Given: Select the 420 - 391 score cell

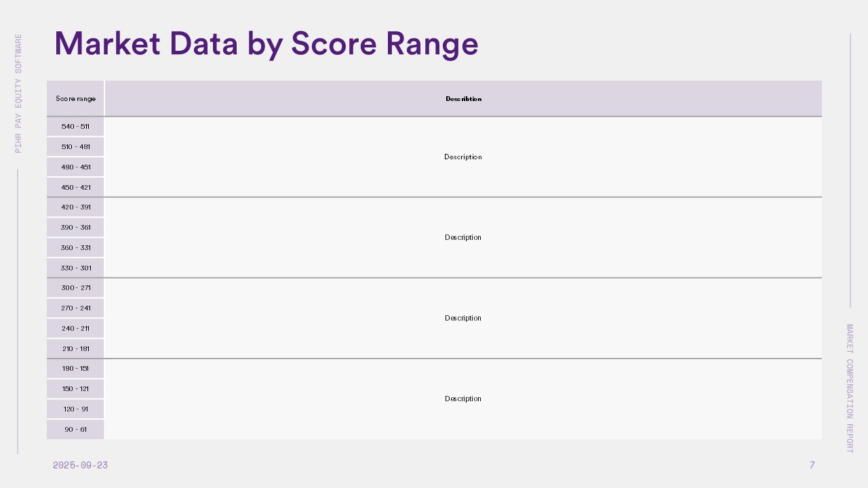Looking at the screenshot, I should point(75,207).
